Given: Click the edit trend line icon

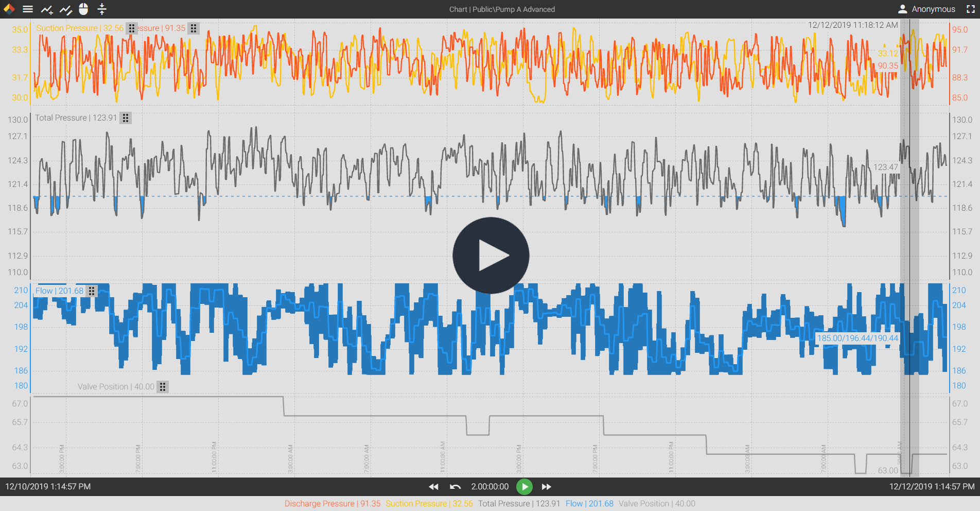Looking at the screenshot, I should 65,9.
